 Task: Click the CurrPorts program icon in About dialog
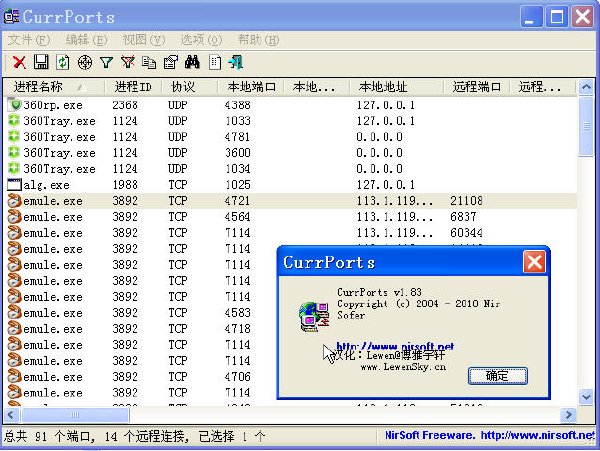click(314, 316)
